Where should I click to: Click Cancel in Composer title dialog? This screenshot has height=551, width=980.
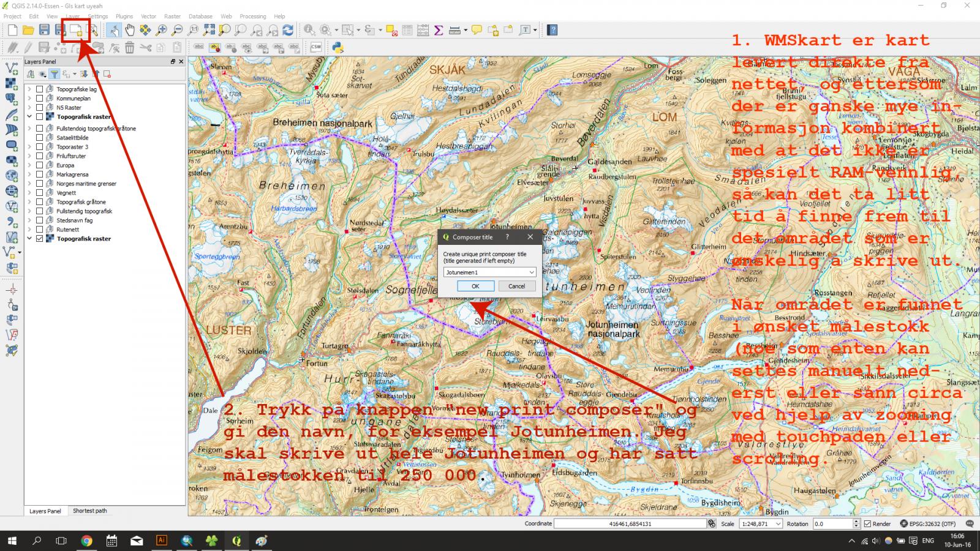click(x=516, y=286)
